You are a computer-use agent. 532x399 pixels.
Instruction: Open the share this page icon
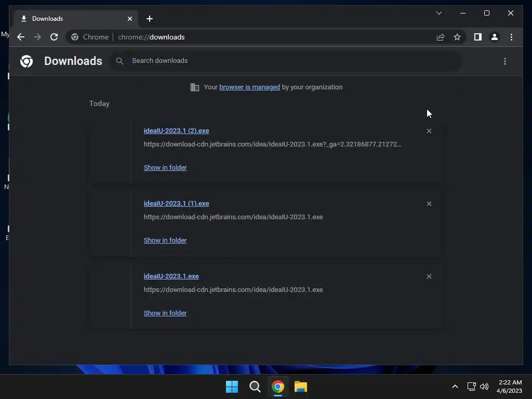tap(441, 37)
